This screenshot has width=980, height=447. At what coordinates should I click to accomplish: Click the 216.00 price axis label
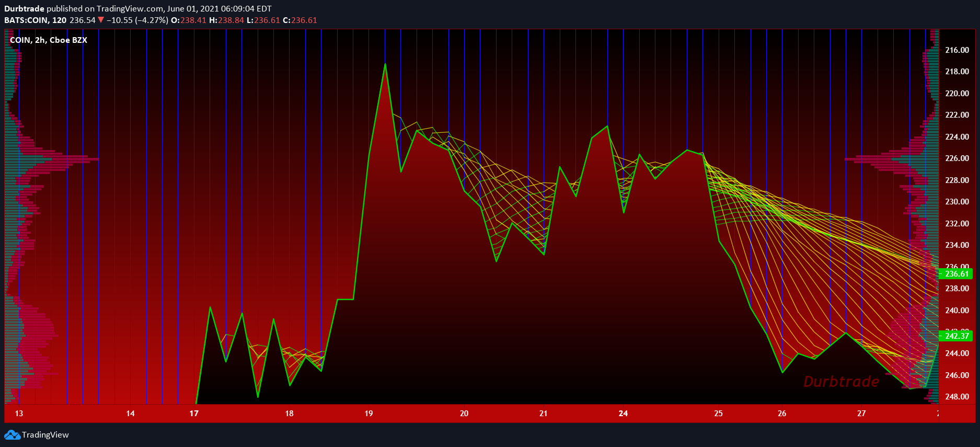(957, 50)
